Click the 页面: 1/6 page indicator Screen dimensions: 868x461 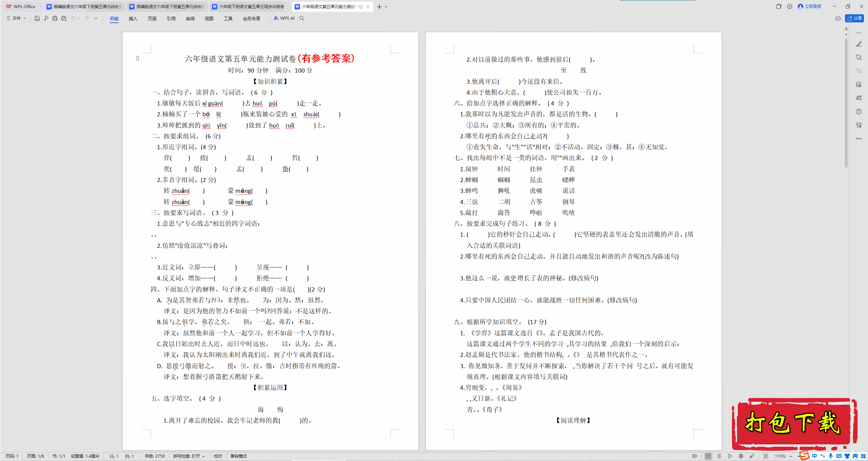coord(36,456)
